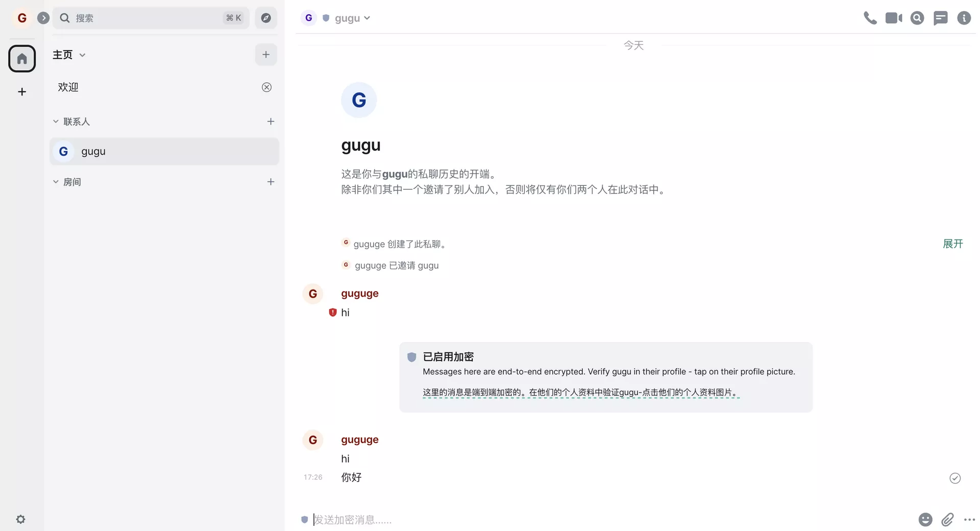The width and height of the screenshot is (980, 531).
Task: Start a video call with gugu
Action: point(893,18)
